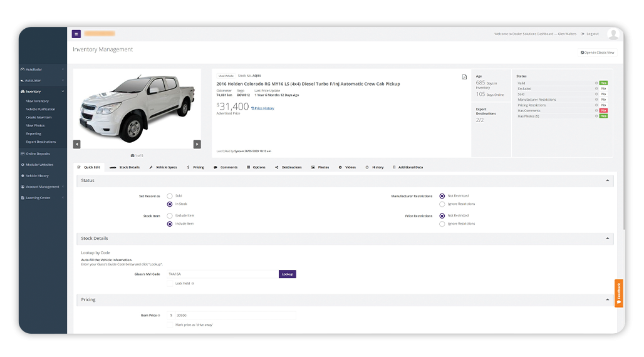
Task: Collapse the Status section
Action: point(608,180)
